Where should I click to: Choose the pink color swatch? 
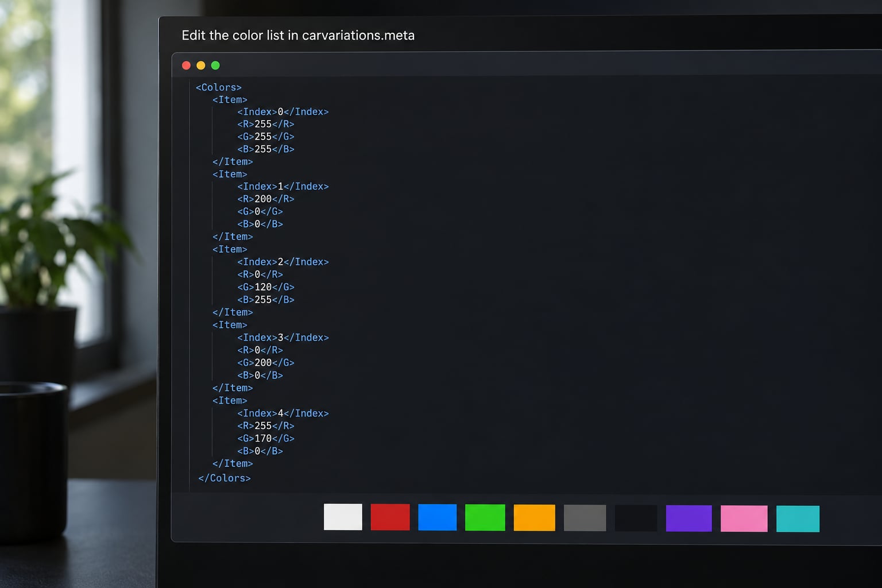(744, 519)
